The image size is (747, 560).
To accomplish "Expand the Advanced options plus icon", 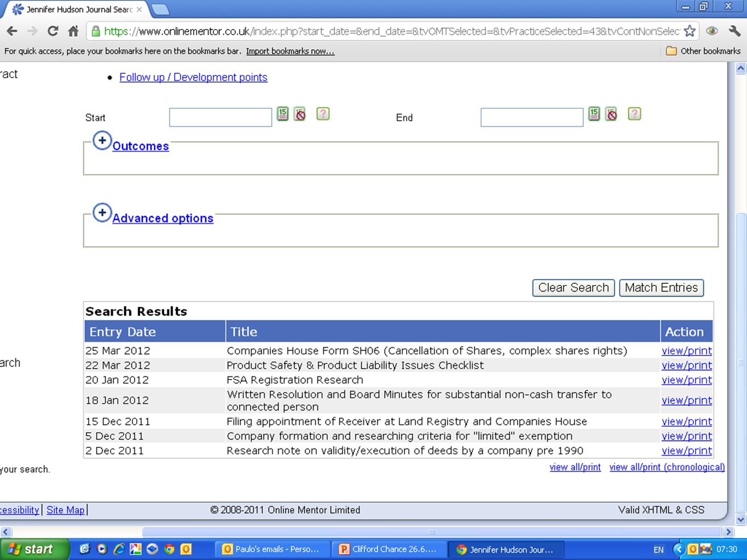I will (102, 213).
